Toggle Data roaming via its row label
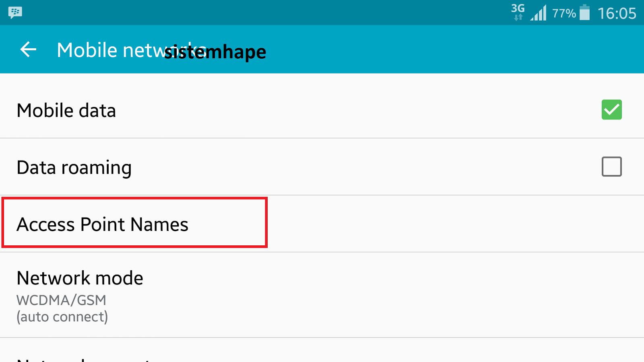Image resolution: width=644 pixels, height=362 pixels. pos(74,168)
